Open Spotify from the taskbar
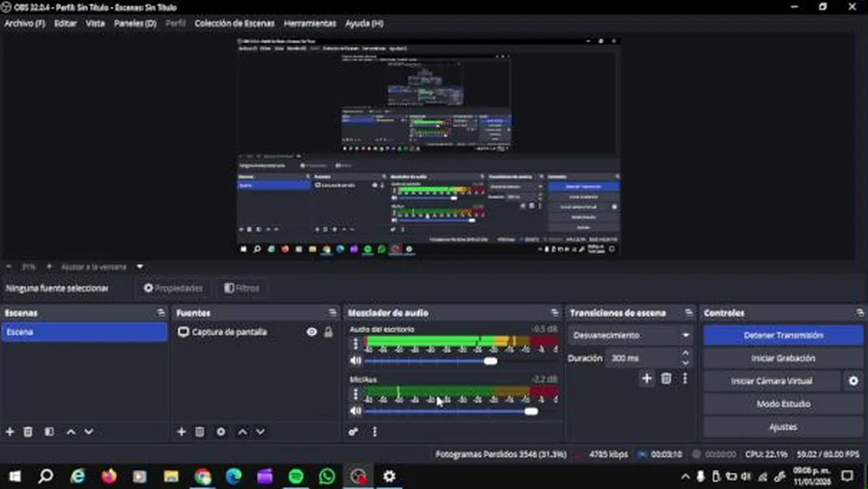 point(296,476)
